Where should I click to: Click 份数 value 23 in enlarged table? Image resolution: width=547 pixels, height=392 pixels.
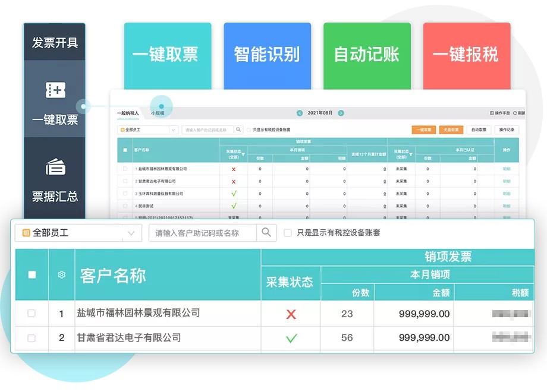tap(347, 314)
